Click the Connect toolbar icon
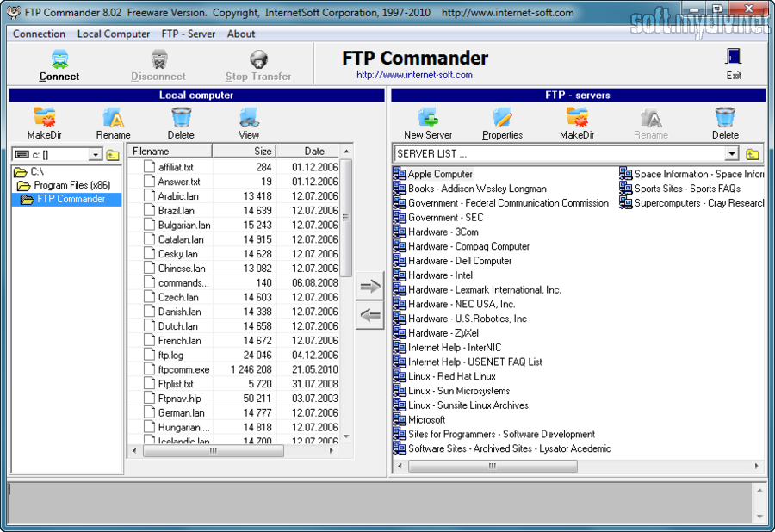Screen dimensions: 775x532 [x=59, y=59]
